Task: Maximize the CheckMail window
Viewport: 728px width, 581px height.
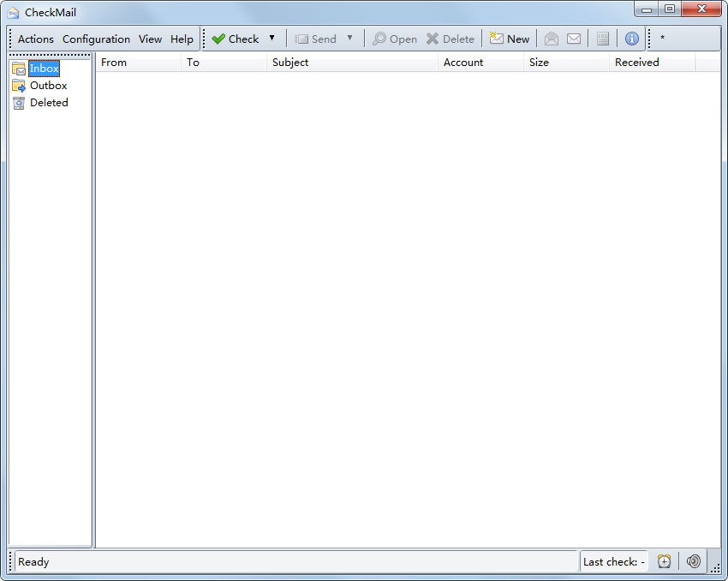Action: [x=670, y=9]
